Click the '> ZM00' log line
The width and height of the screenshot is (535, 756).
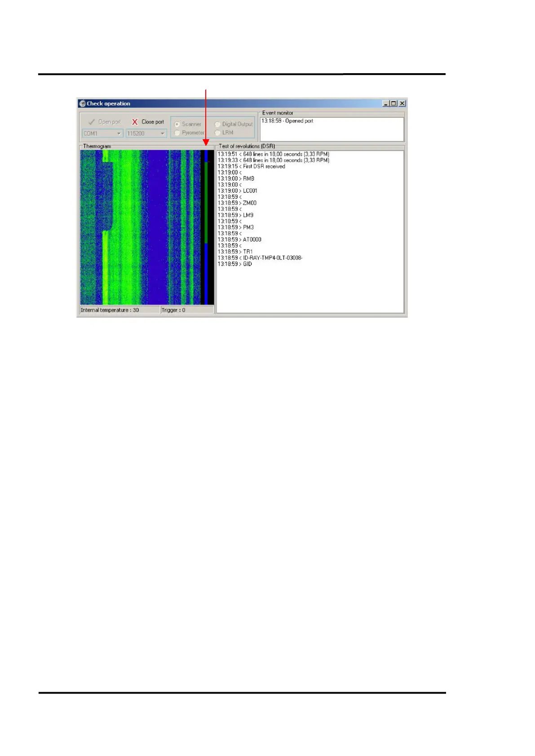[237, 203]
